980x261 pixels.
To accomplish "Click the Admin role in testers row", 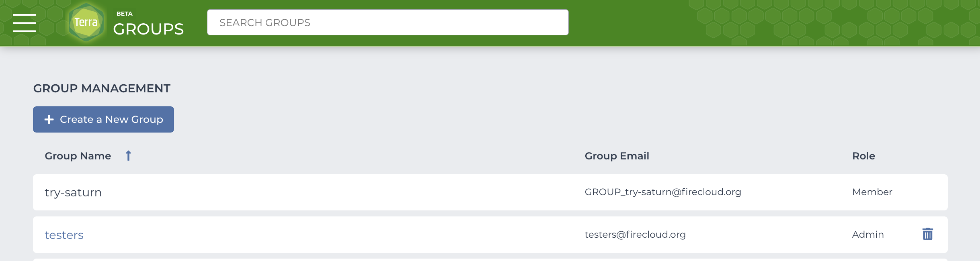I will point(868,234).
